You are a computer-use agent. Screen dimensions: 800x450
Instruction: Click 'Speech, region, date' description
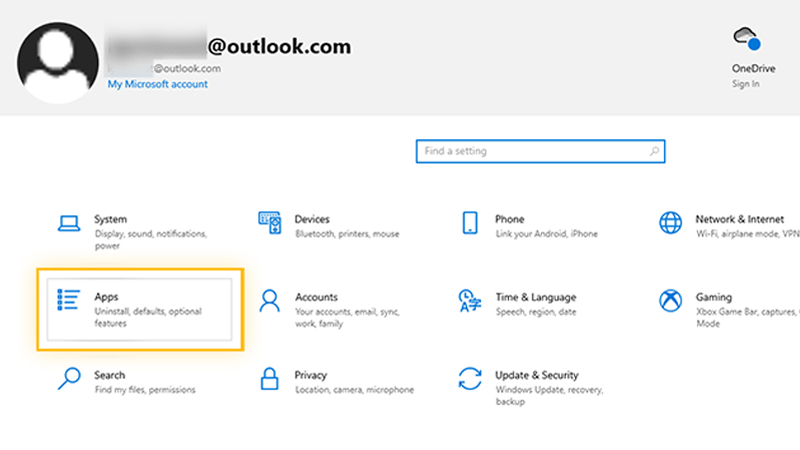coord(536,312)
